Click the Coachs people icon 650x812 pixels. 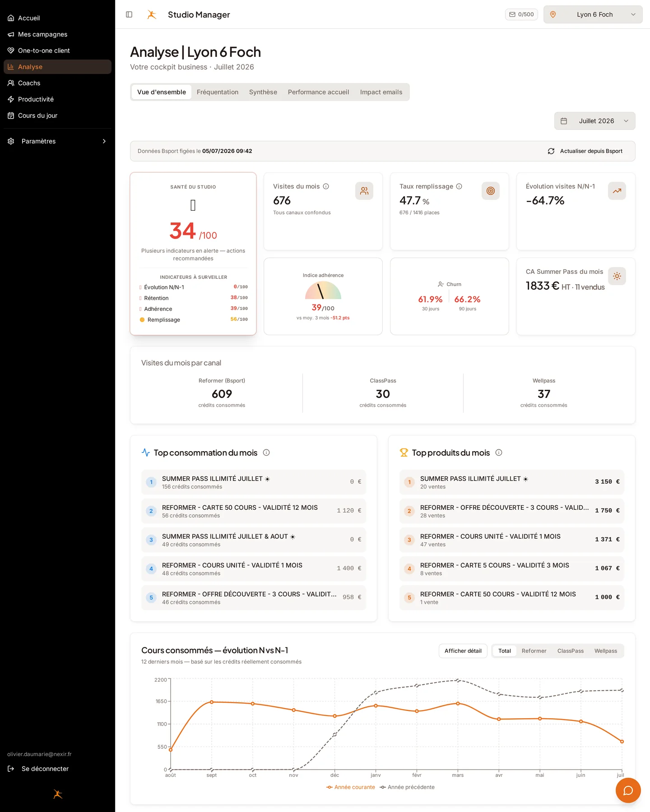coord(11,83)
